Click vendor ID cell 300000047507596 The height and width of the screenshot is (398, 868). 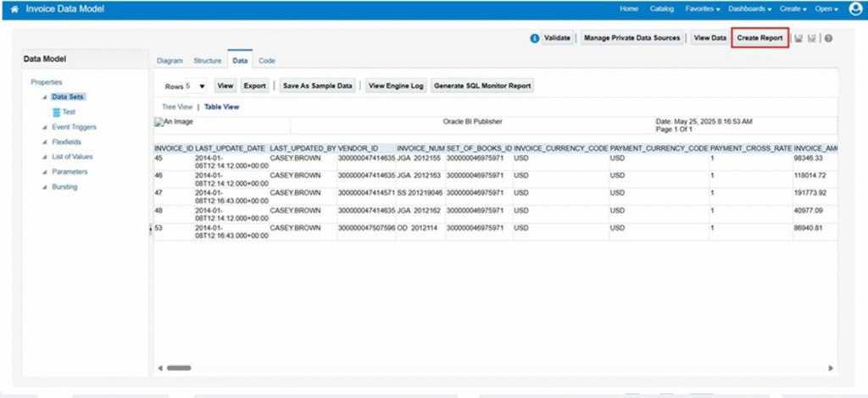point(366,232)
